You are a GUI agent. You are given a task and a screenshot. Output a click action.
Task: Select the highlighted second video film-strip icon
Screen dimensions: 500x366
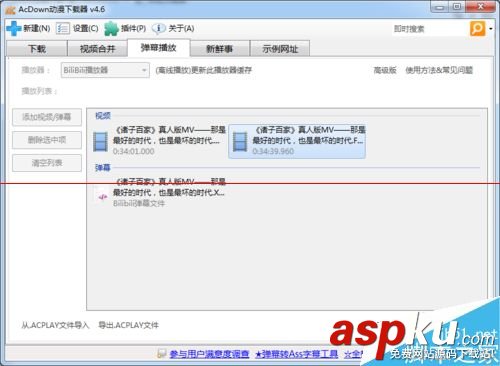click(240, 141)
